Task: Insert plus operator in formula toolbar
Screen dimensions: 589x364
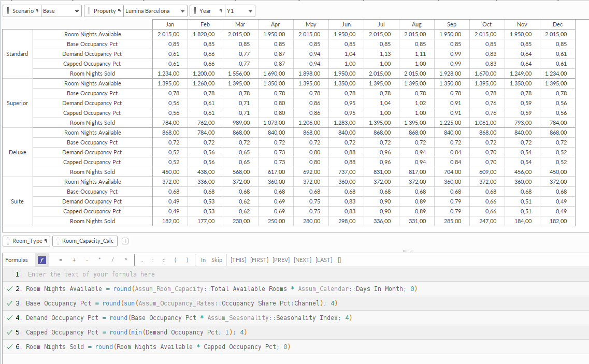Action: click(74, 260)
